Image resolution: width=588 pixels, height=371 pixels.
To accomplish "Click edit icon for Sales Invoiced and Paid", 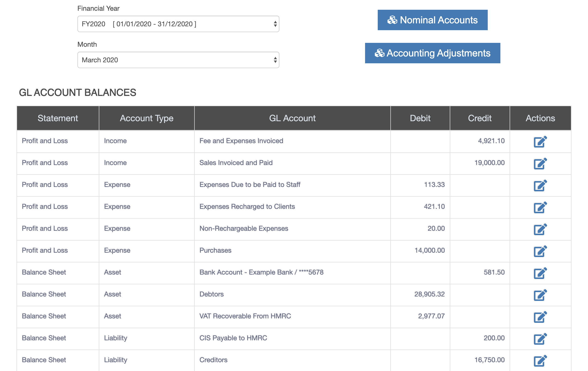I will [x=540, y=163].
